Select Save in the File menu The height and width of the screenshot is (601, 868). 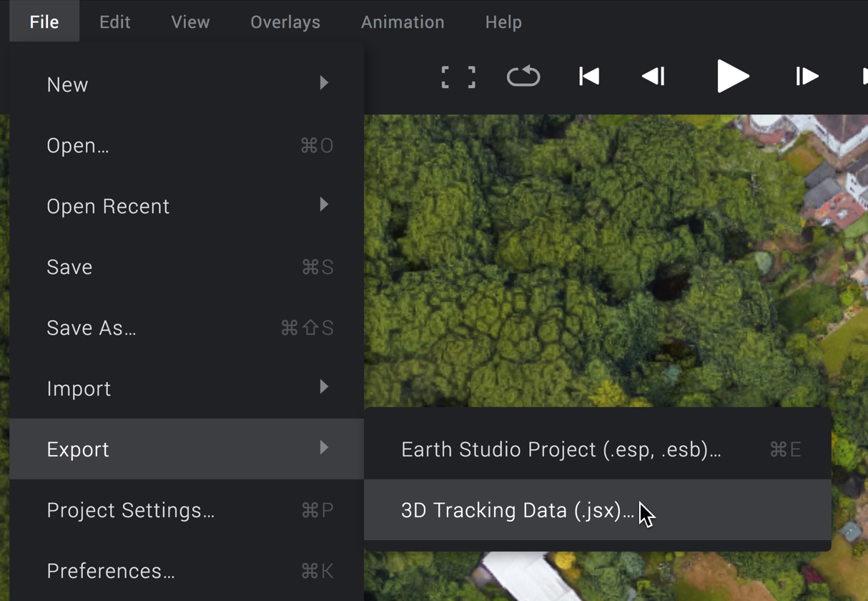coord(186,267)
